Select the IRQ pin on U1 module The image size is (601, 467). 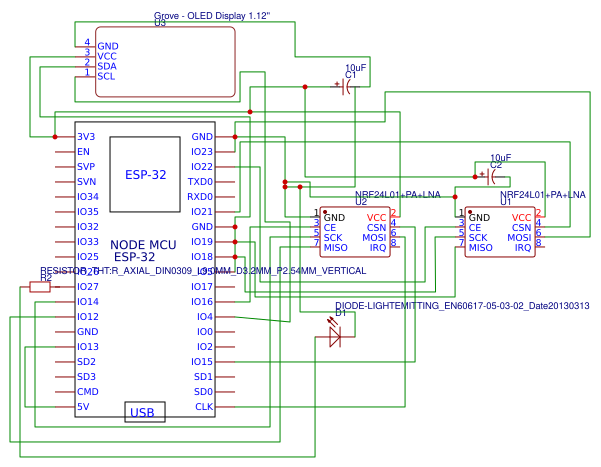point(523,248)
